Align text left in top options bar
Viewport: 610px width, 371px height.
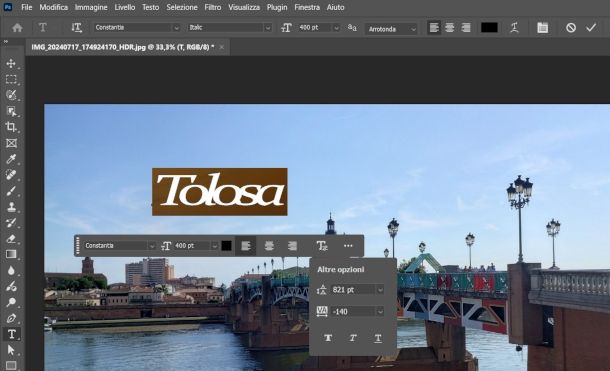click(x=434, y=28)
